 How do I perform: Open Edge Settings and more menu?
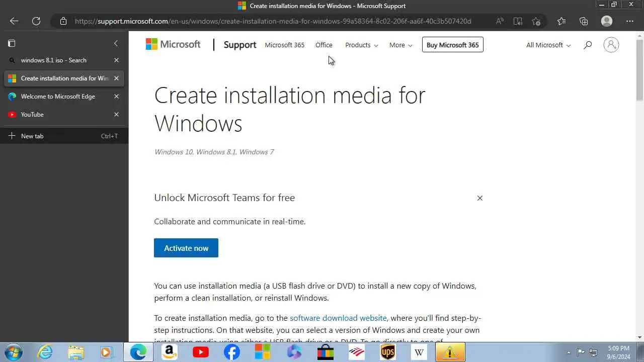click(630, 21)
